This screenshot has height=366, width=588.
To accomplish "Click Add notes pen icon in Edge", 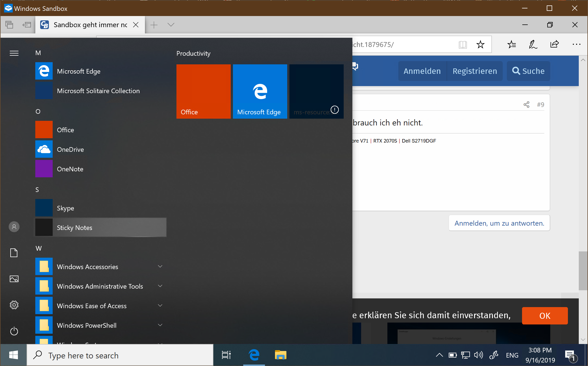I will [x=533, y=44].
